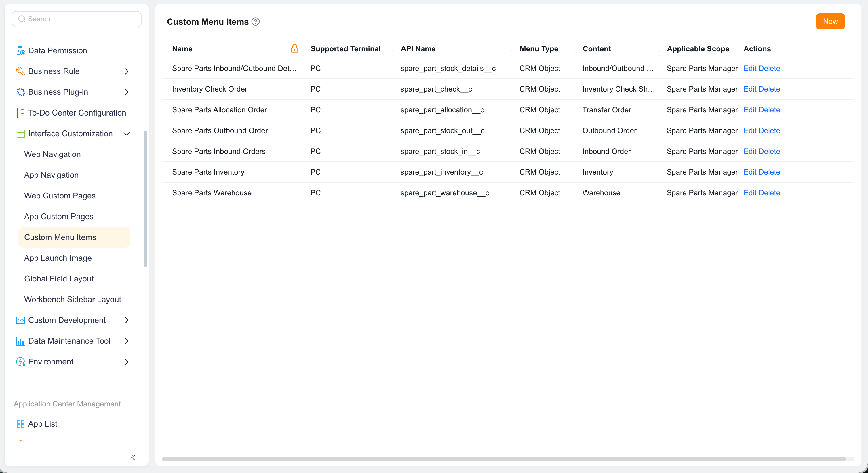Click the Interface Customization window icon
The width and height of the screenshot is (868, 473).
click(20, 134)
